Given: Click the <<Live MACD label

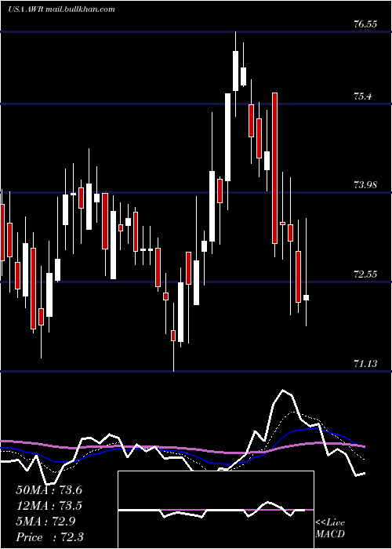Looking at the screenshot, I should tap(330, 528).
